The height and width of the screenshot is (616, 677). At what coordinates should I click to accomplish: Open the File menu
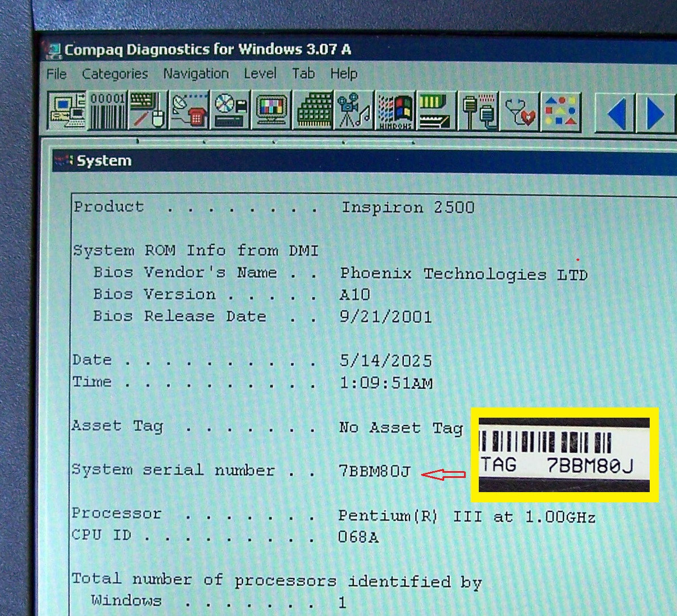coord(56,74)
